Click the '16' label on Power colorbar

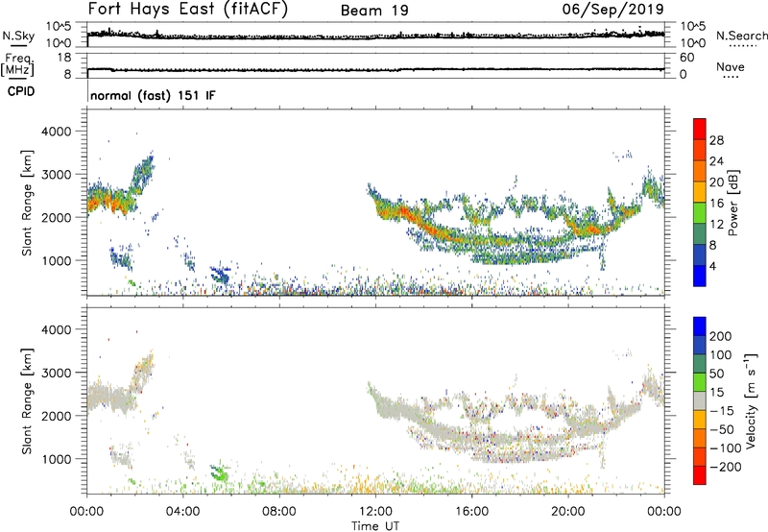point(716,204)
